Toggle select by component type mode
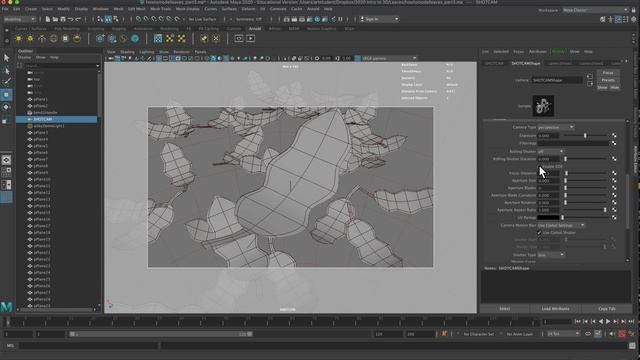Image resolution: width=640 pixels, height=360 pixels. [116, 19]
